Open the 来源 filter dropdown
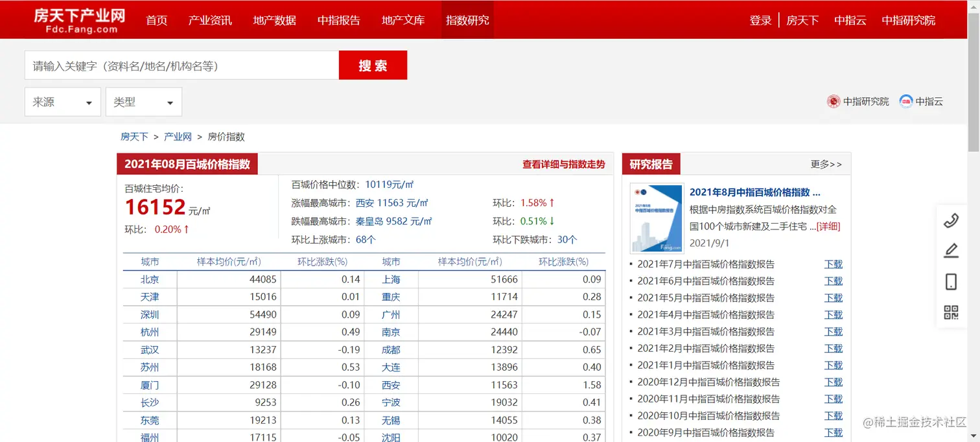 [x=62, y=102]
